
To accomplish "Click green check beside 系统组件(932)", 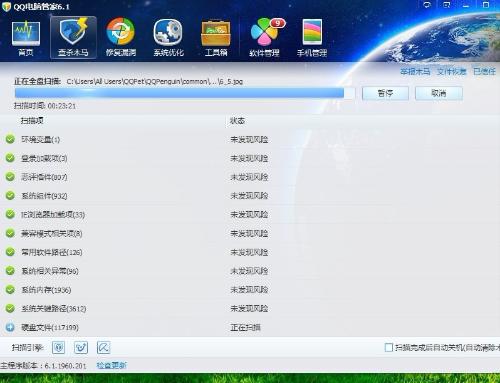I will pos(10,195).
